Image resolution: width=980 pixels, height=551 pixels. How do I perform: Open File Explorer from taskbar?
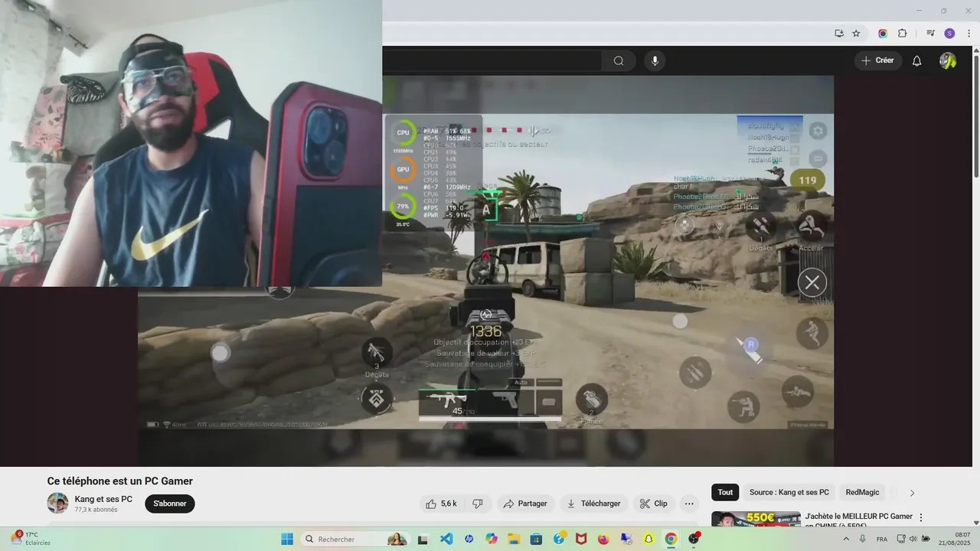click(514, 539)
